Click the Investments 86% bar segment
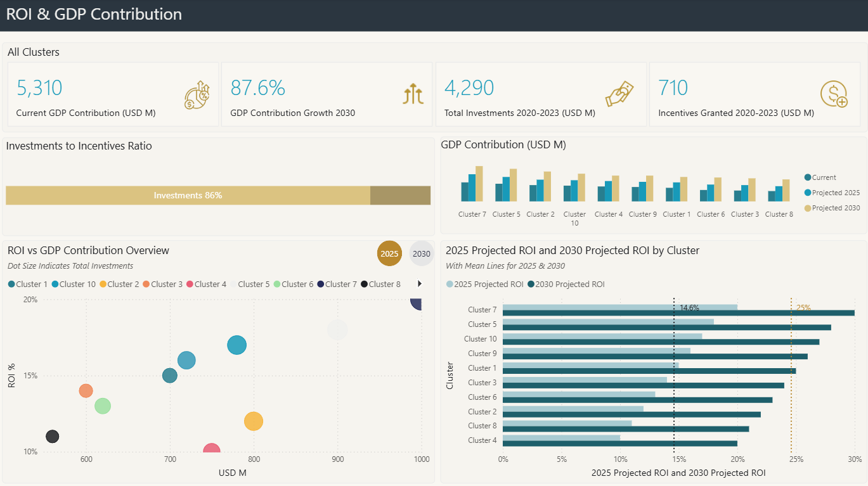 click(188, 195)
